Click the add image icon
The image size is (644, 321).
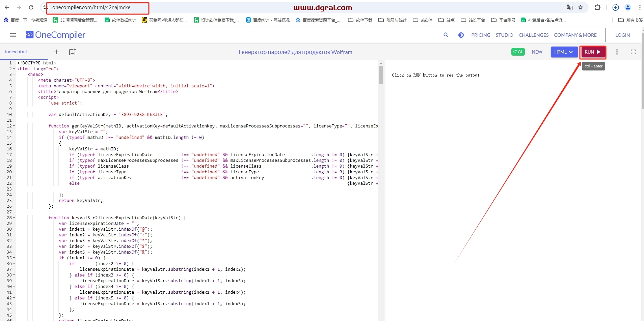(73, 52)
